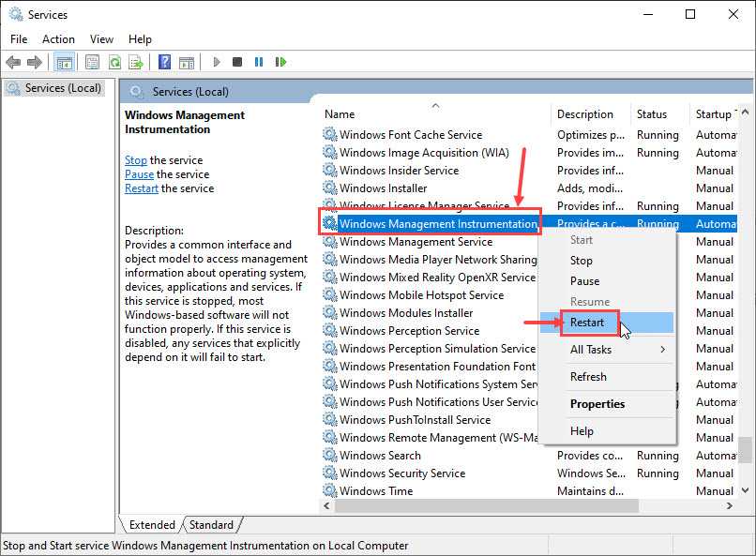Choose Pause in the context menu
756x556 pixels.
click(x=609, y=281)
